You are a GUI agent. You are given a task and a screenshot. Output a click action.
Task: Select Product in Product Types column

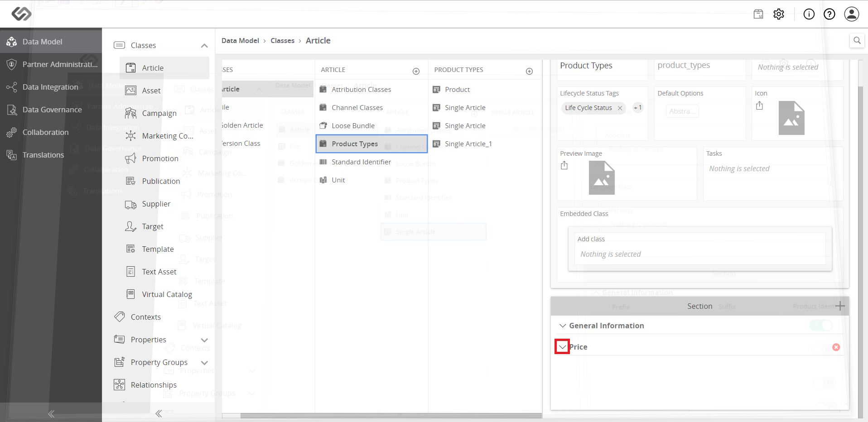(x=485, y=90)
